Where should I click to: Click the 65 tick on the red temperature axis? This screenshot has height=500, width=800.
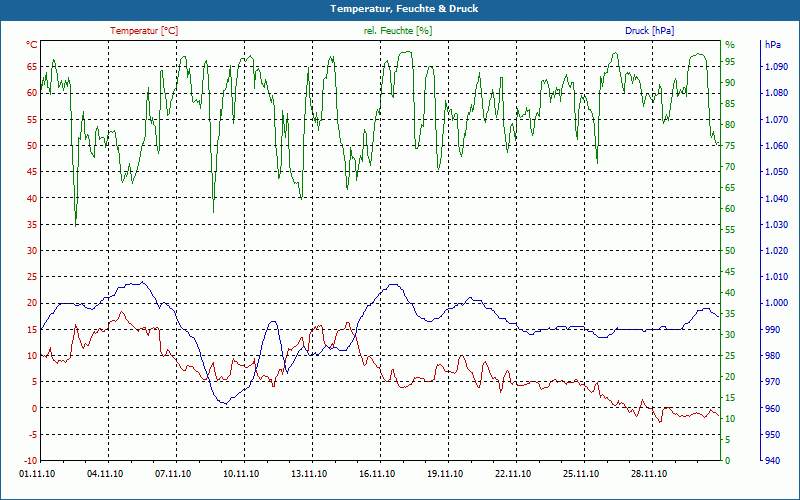pos(33,66)
